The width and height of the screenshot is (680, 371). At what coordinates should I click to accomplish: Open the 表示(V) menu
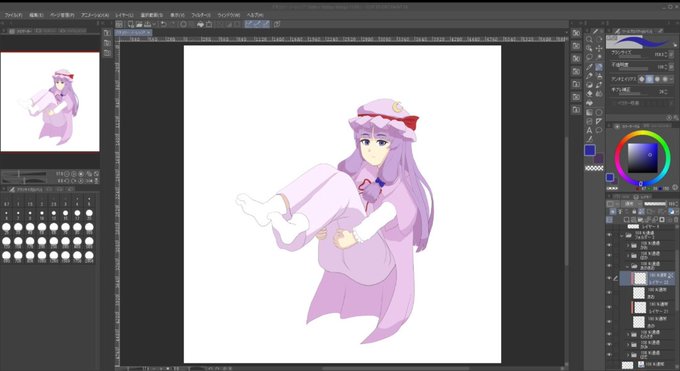(x=178, y=15)
